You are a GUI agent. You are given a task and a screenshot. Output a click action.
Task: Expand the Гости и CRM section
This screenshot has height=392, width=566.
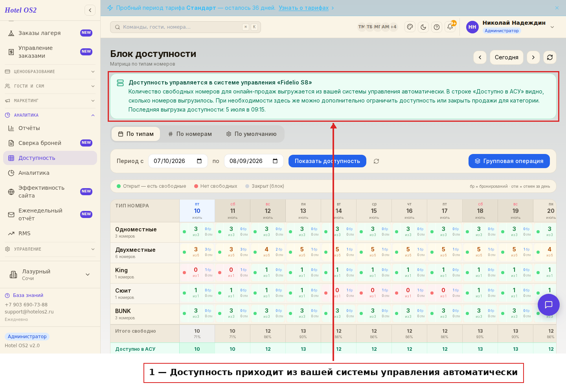50,86
